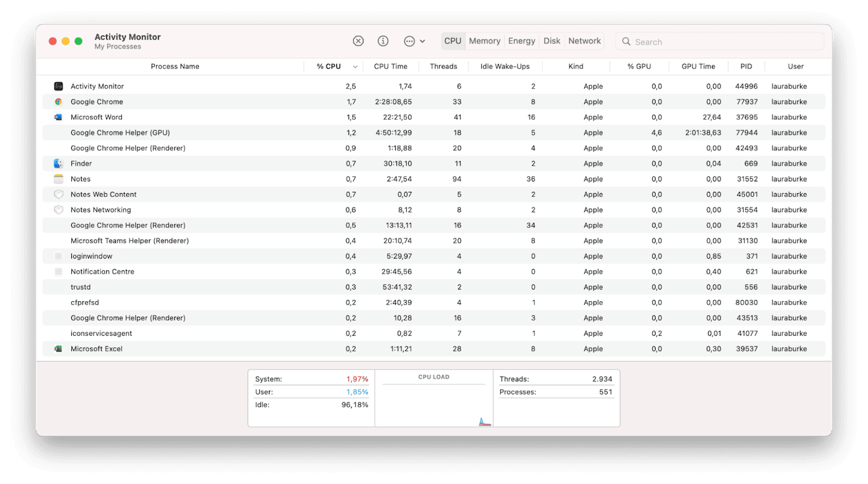Click PID 44996 cell

click(x=746, y=86)
